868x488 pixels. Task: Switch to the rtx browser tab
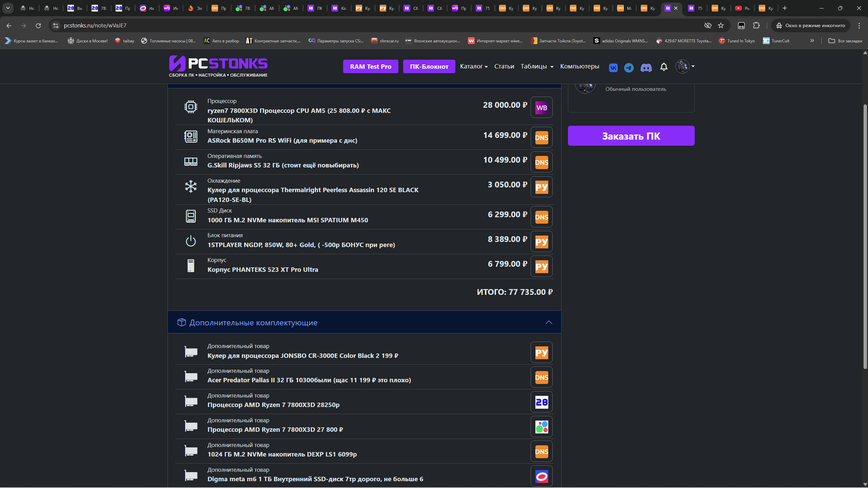[x=147, y=8]
